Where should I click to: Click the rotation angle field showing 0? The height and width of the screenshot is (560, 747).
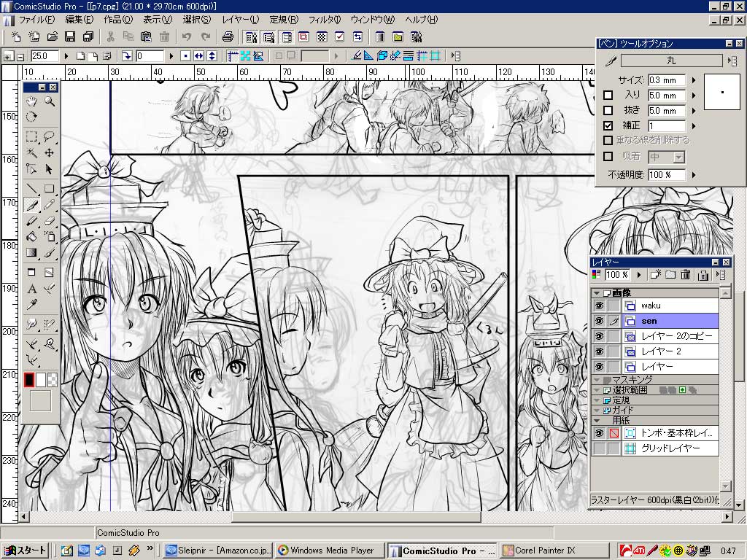(x=150, y=56)
